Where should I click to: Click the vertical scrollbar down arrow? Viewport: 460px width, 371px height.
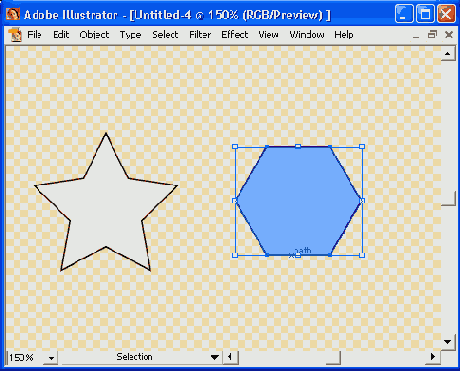[x=448, y=342]
